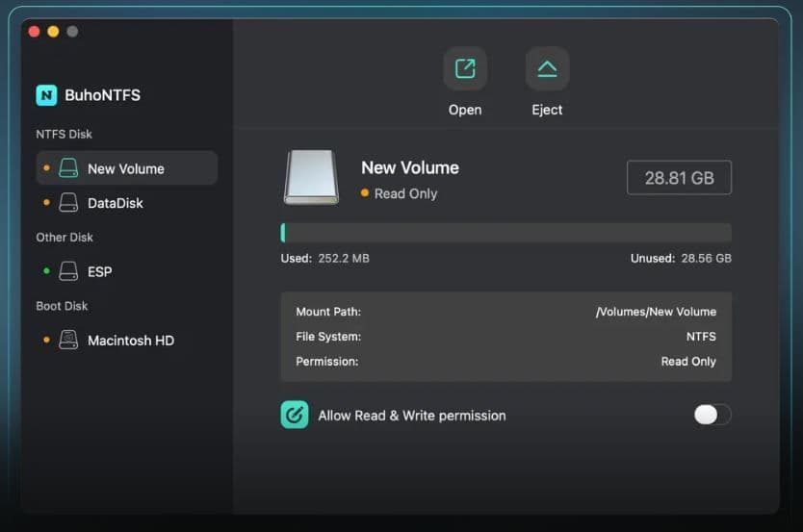
Task: Enable the Allow Read & Write permission switch
Action: point(712,415)
